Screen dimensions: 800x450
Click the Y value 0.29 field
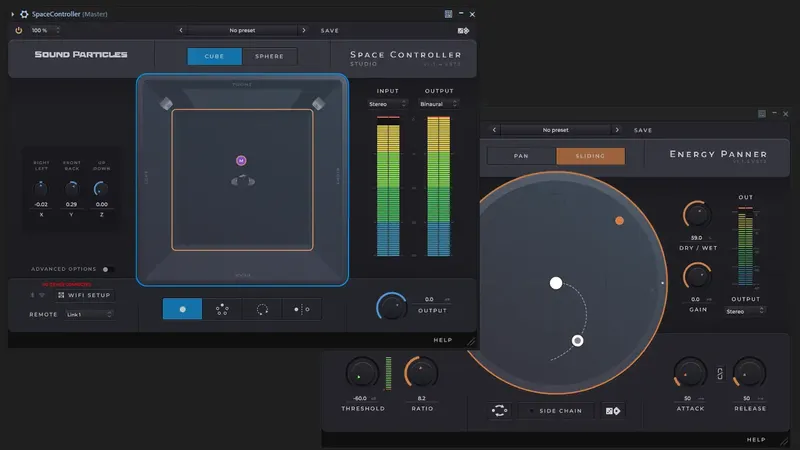(71, 205)
